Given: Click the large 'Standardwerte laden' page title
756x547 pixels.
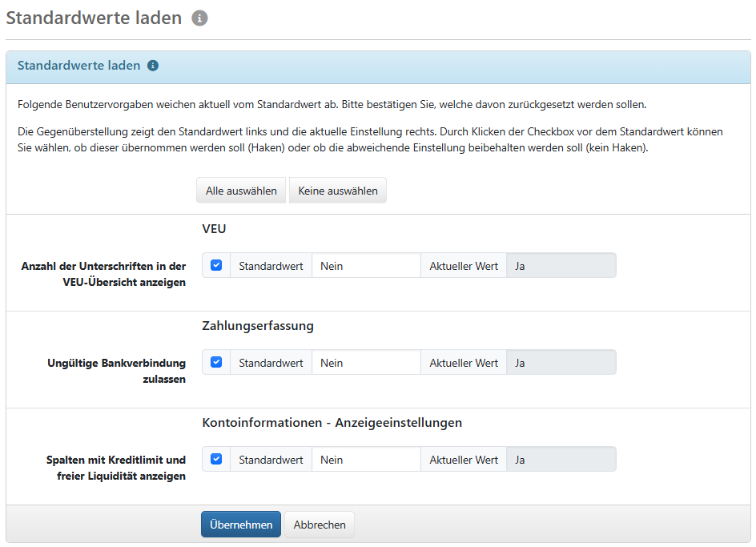Looking at the screenshot, I should pos(94,18).
